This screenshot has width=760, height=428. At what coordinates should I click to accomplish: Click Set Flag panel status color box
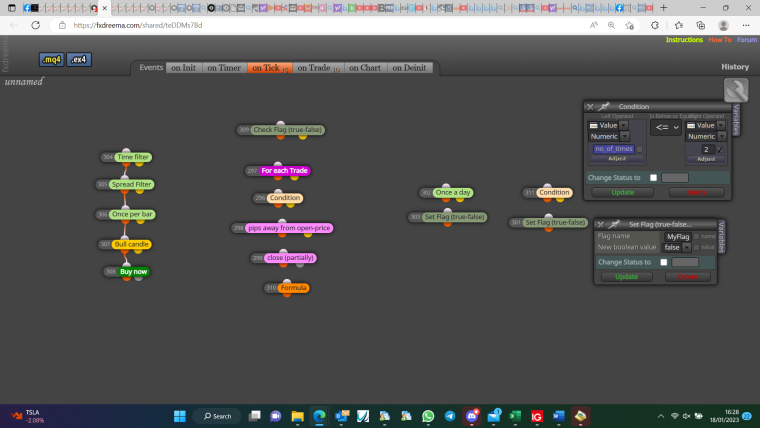tap(685, 262)
